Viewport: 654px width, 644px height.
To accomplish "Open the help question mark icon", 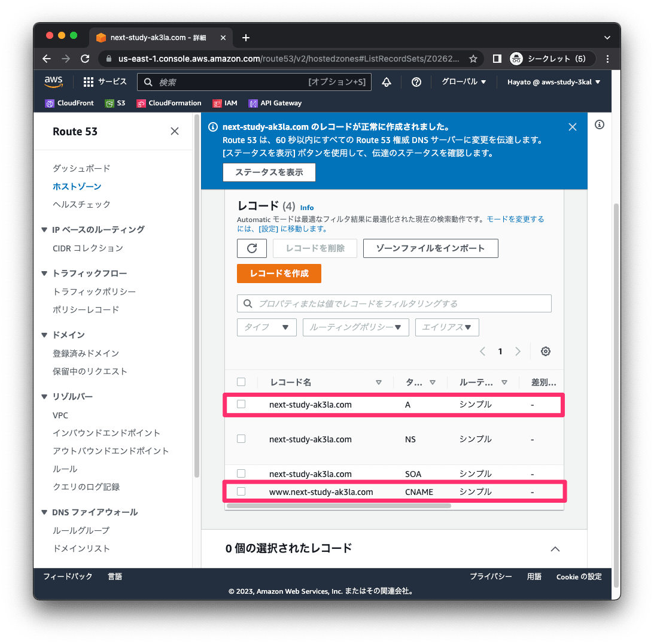I will point(416,82).
